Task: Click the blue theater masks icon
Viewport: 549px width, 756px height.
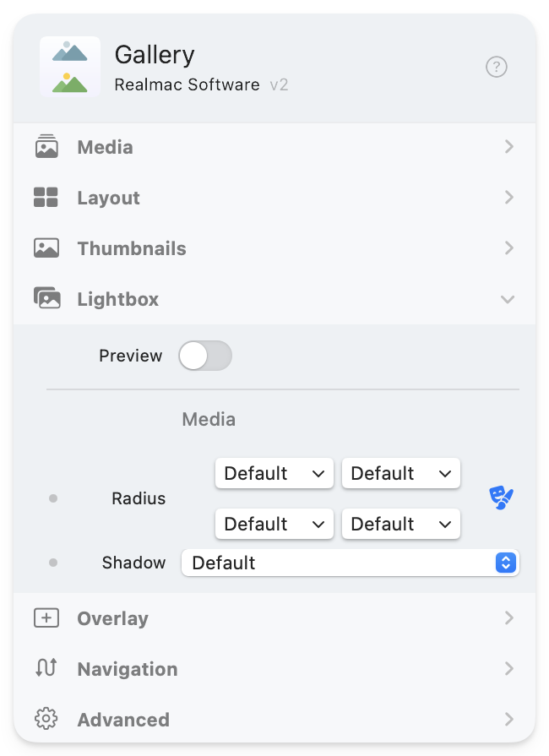Action: 502,498
